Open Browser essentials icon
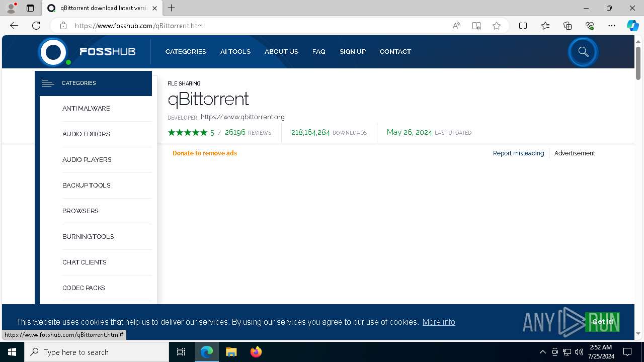The height and width of the screenshot is (362, 644). [x=590, y=26]
